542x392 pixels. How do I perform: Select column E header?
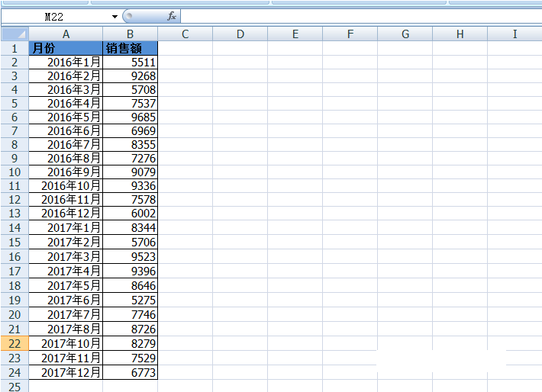click(295, 34)
